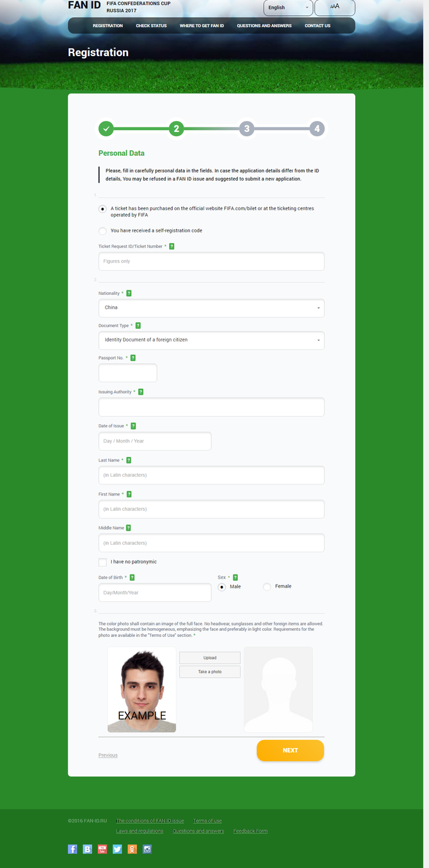Click help icon beside Nationality label
The image size is (429, 868).
click(129, 294)
